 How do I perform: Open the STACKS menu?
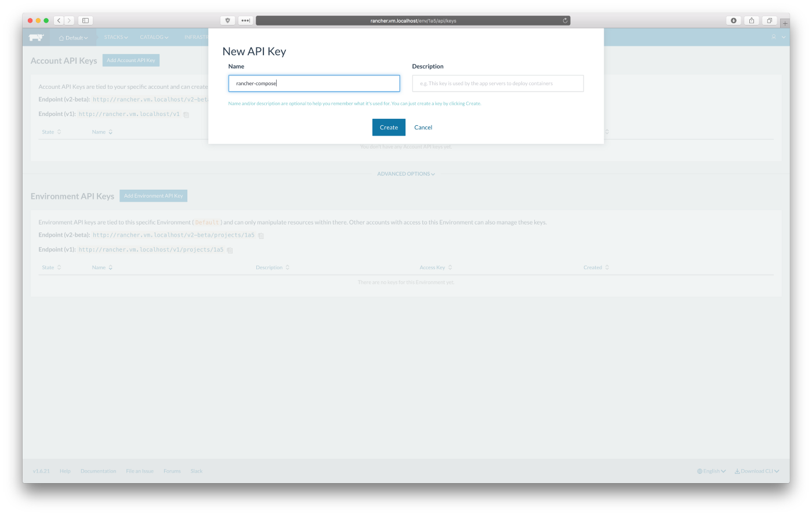(x=116, y=37)
